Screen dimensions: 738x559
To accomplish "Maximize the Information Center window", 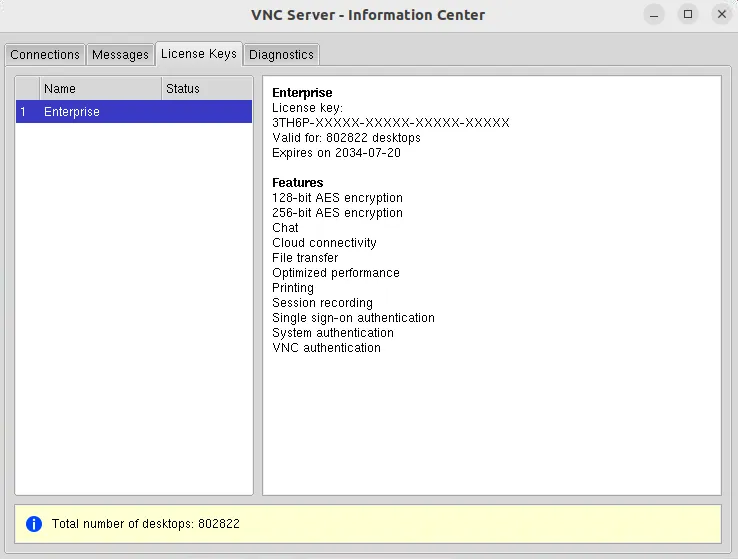I will (x=688, y=15).
